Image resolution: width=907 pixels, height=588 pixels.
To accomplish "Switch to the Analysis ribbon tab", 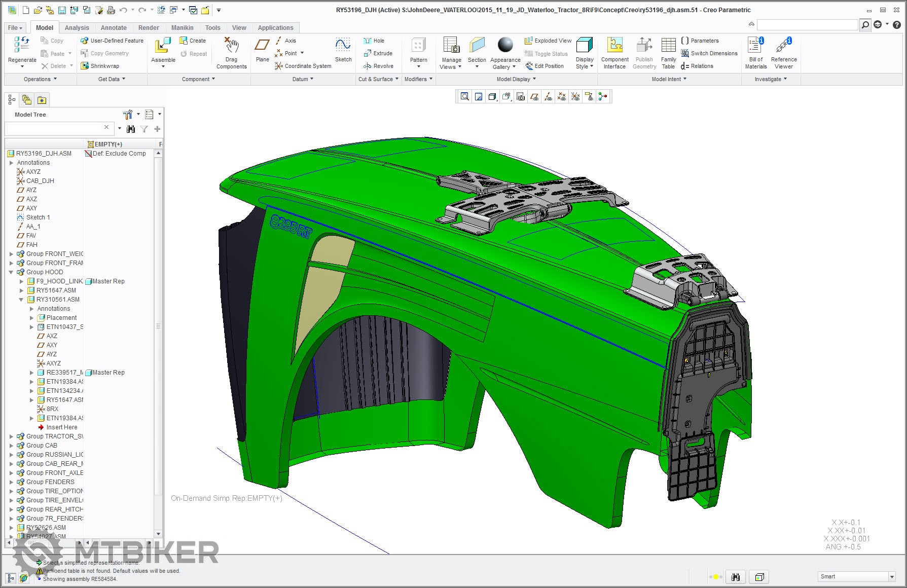I will [77, 28].
